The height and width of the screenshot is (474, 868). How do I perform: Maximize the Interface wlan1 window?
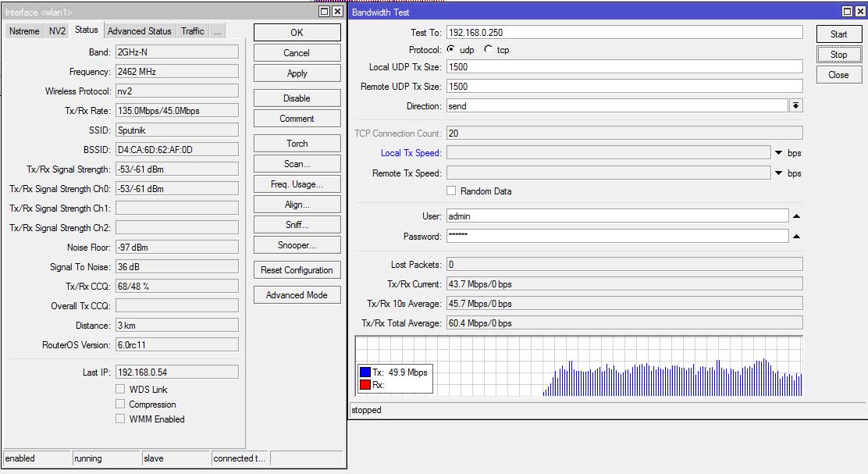pyautogui.click(x=325, y=12)
